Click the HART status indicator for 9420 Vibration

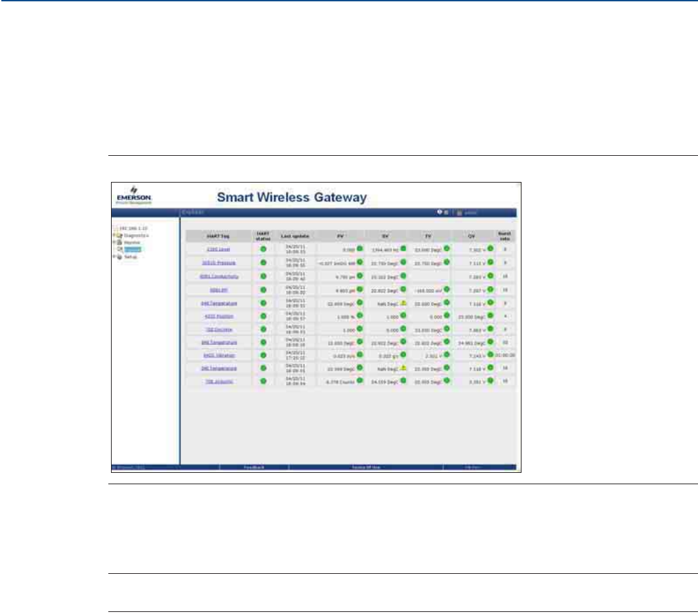click(263, 355)
